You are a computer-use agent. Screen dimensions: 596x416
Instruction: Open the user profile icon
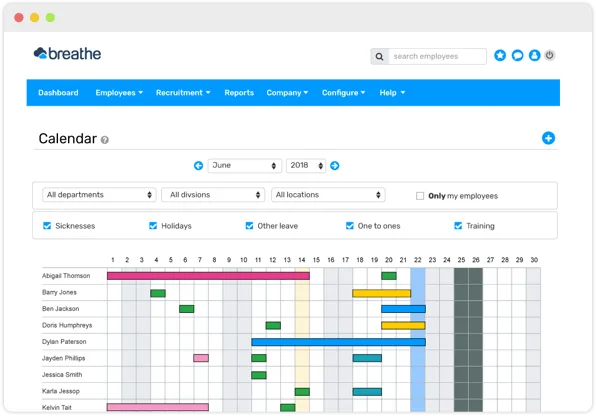click(534, 56)
